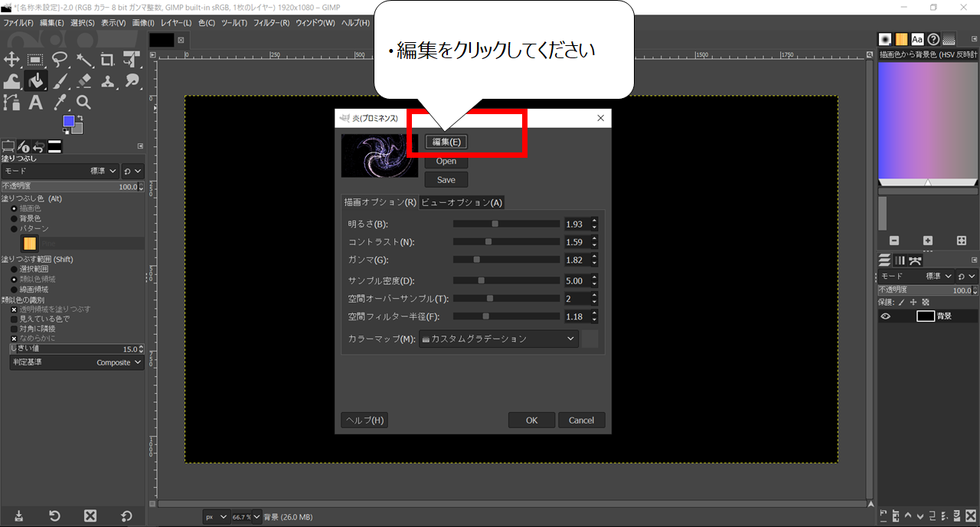Select the Paths tool

[11, 102]
